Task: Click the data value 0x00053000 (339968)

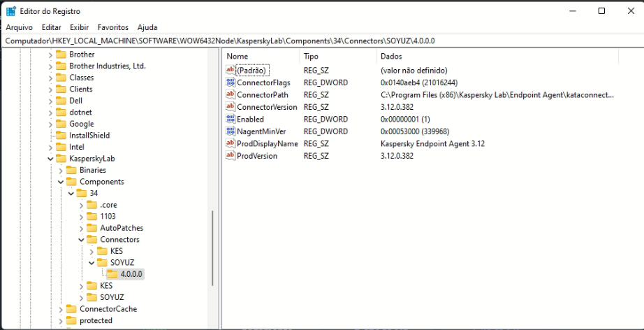Action: click(x=415, y=131)
